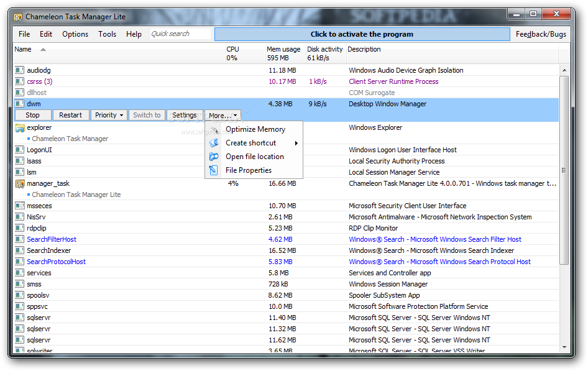The width and height of the screenshot is (588, 371).
Task: Click the scrollbar up arrow
Action: pos(564,70)
